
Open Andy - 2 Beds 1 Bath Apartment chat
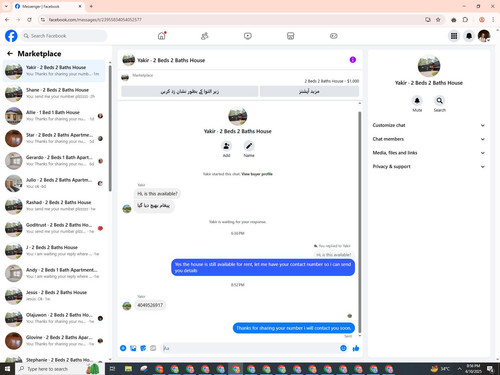[x=54, y=273]
